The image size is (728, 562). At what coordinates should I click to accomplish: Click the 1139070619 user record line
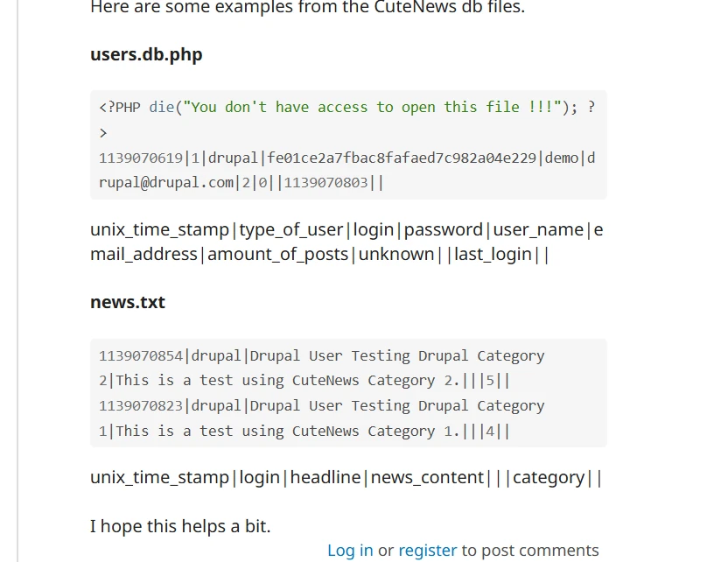[x=346, y=158]
